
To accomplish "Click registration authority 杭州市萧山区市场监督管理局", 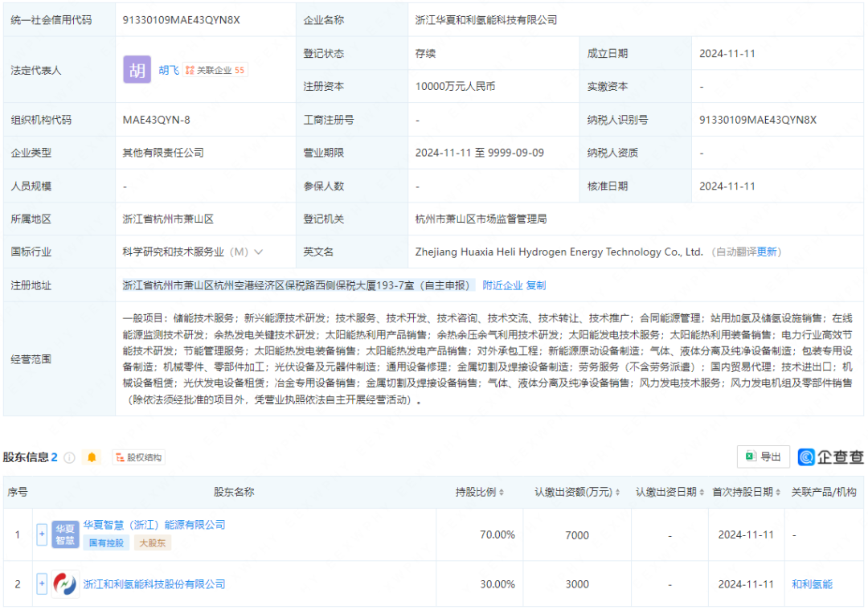I will pos(481,219).
